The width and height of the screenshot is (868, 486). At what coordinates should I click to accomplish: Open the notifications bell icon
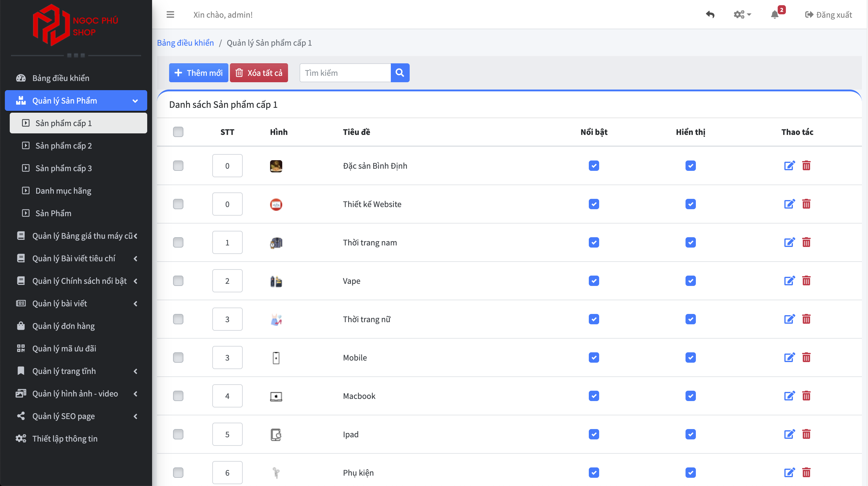[x=775, y=15]
